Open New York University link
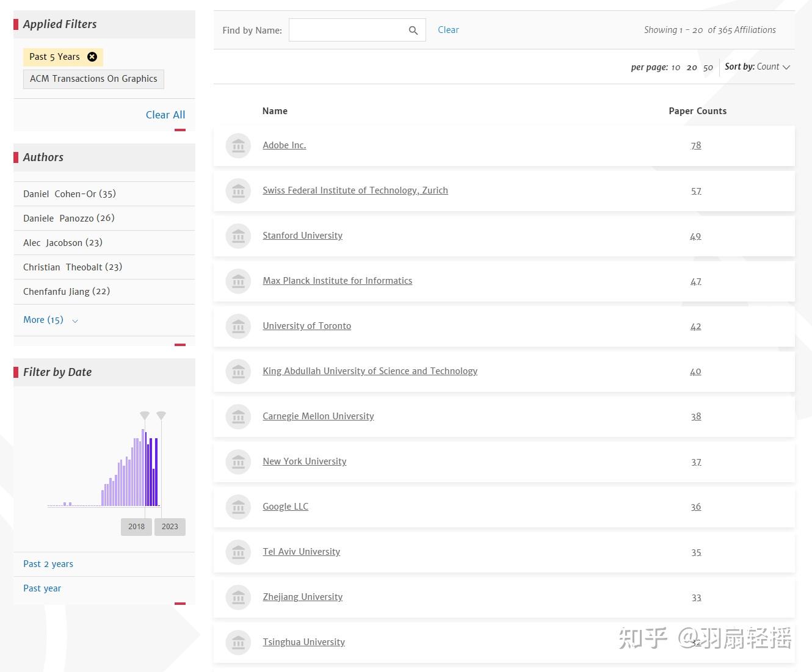 305,461
